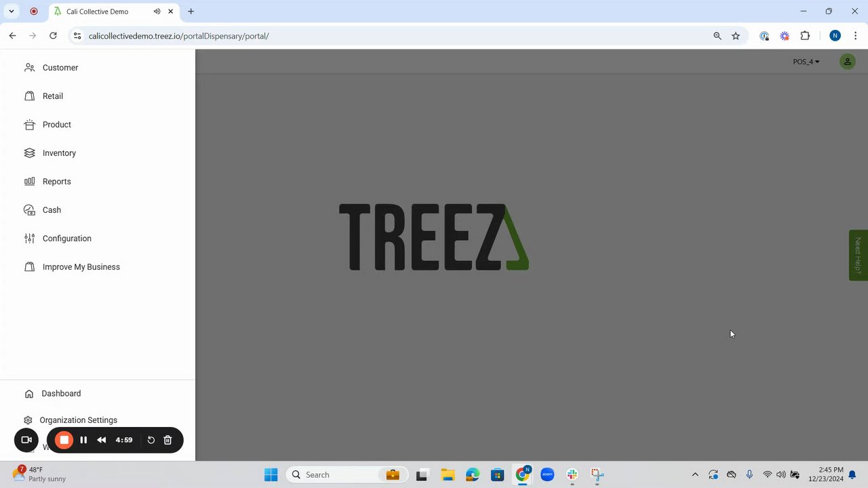The width and height of the screenshot is (868, 488).
Task: Open the volume control in tray
Action: 781,474
